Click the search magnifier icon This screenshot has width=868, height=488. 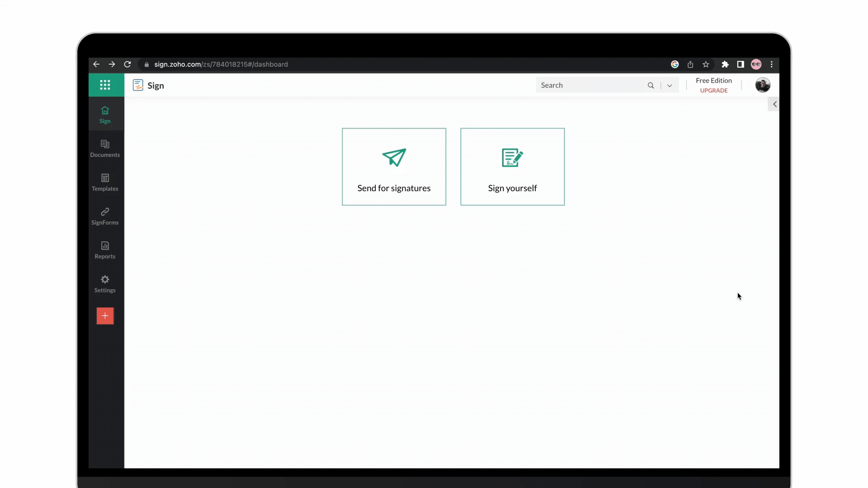tap(651, 85)
